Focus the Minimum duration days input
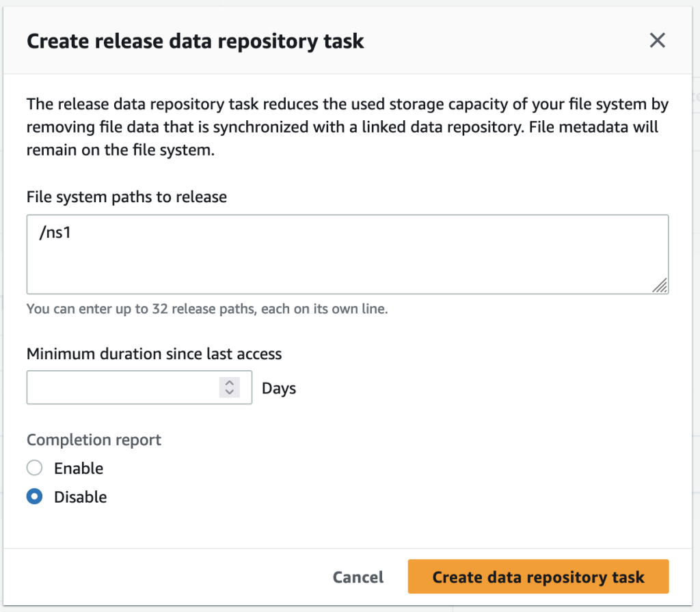700x612 pixels. (123, 388)
